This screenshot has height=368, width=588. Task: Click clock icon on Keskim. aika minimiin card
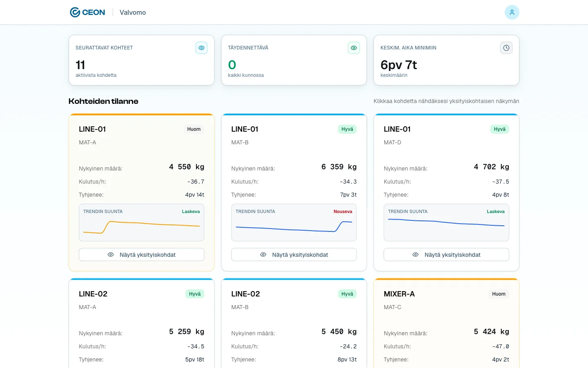(x=506, y=48)
